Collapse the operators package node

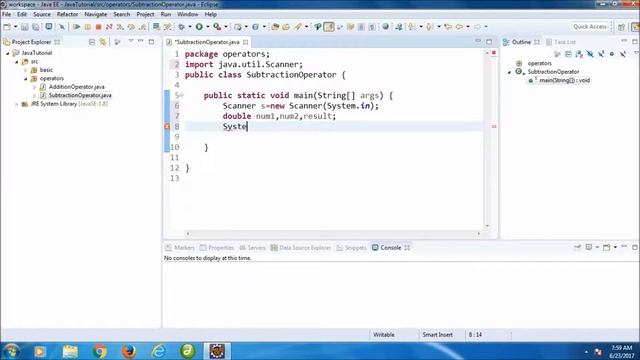[x=26, y=78]
